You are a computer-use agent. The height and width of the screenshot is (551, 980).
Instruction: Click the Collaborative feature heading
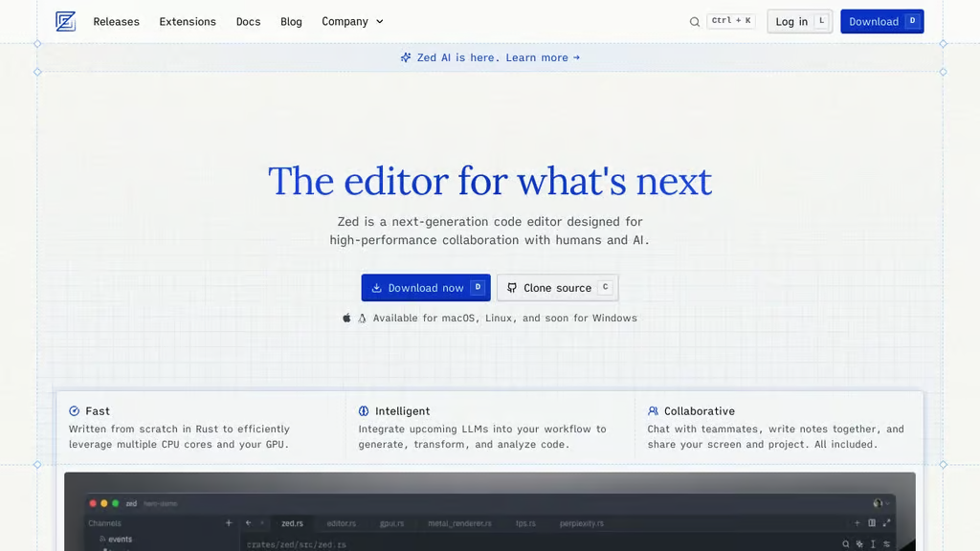(700, 411)
